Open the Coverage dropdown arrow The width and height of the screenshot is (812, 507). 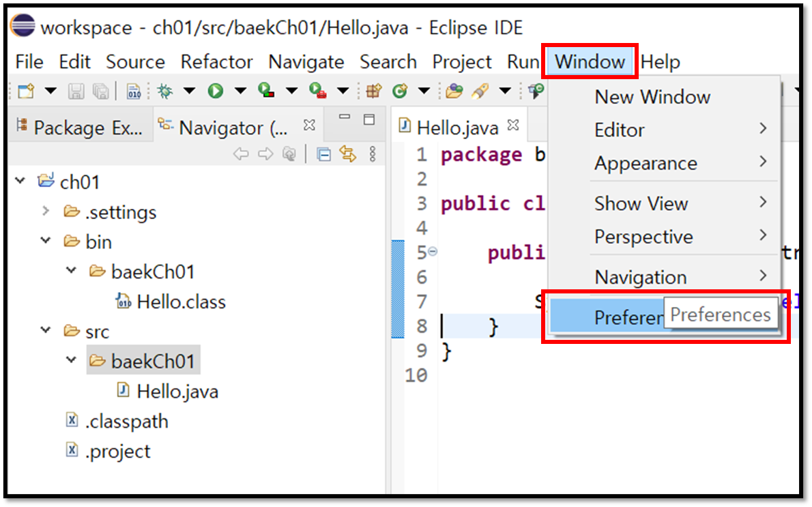[291, 91]
